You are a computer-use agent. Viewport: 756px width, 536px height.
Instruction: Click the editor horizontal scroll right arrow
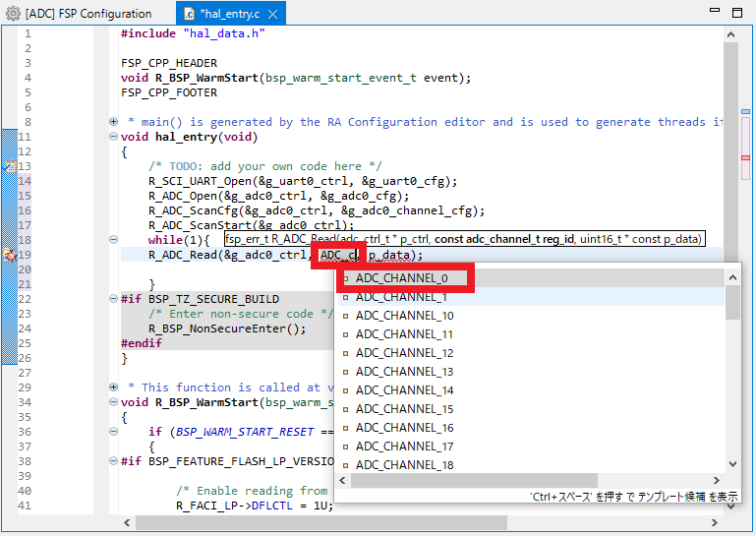click(715, 522)
